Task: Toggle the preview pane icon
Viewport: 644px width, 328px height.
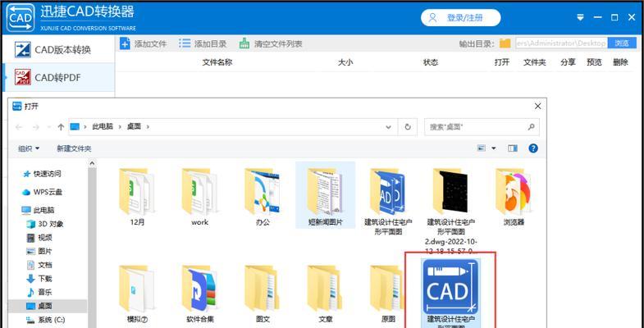Action: click(513, 148)
